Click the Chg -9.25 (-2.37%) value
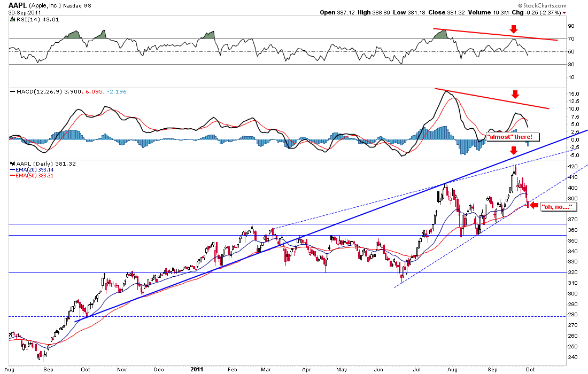 pyautogui.click(x=536, y=12)
